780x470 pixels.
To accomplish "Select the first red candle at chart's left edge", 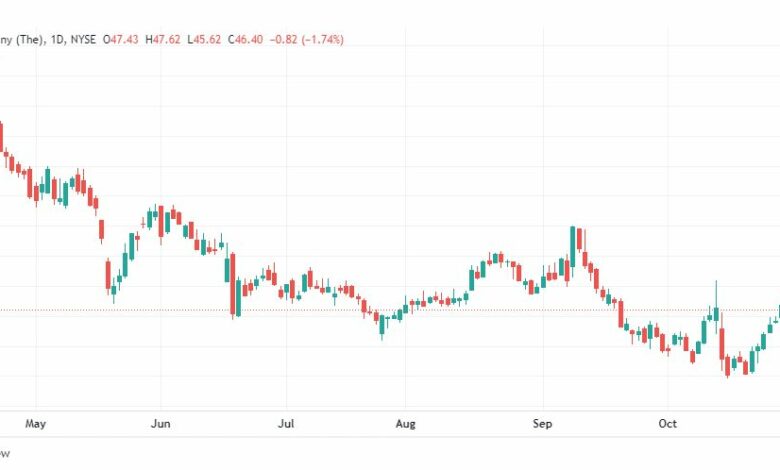I will [x=1, y=136].
